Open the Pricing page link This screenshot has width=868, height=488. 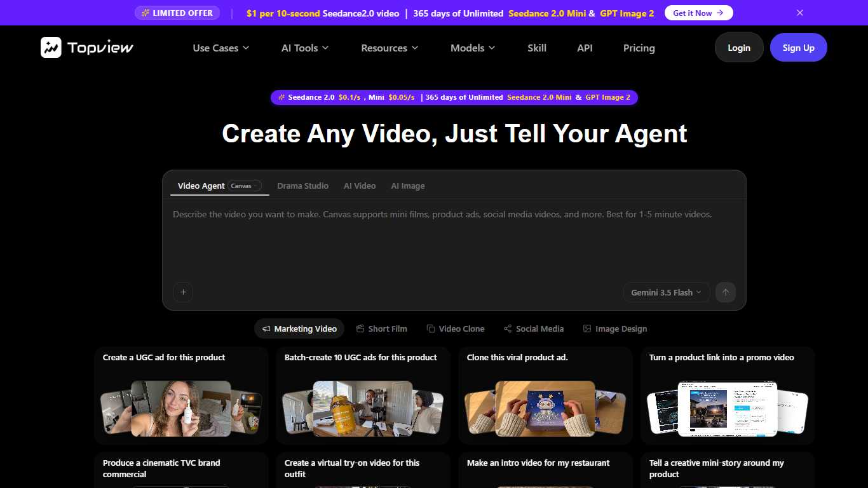639,48
